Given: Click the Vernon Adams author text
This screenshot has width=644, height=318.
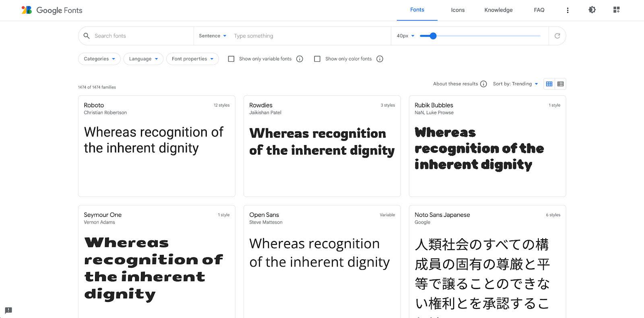Looking at the screenshot, I should (99, 222).
